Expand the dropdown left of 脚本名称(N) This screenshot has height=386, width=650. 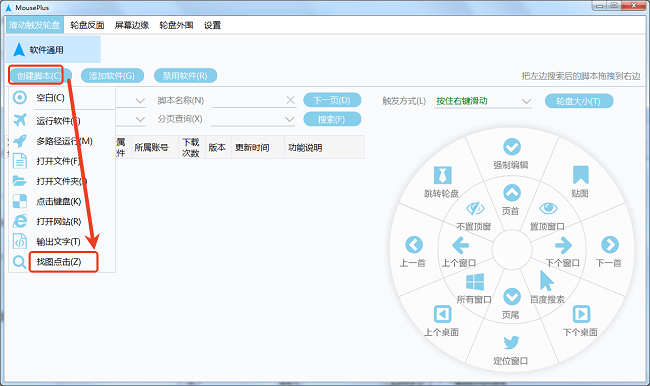tap(140, 101)
